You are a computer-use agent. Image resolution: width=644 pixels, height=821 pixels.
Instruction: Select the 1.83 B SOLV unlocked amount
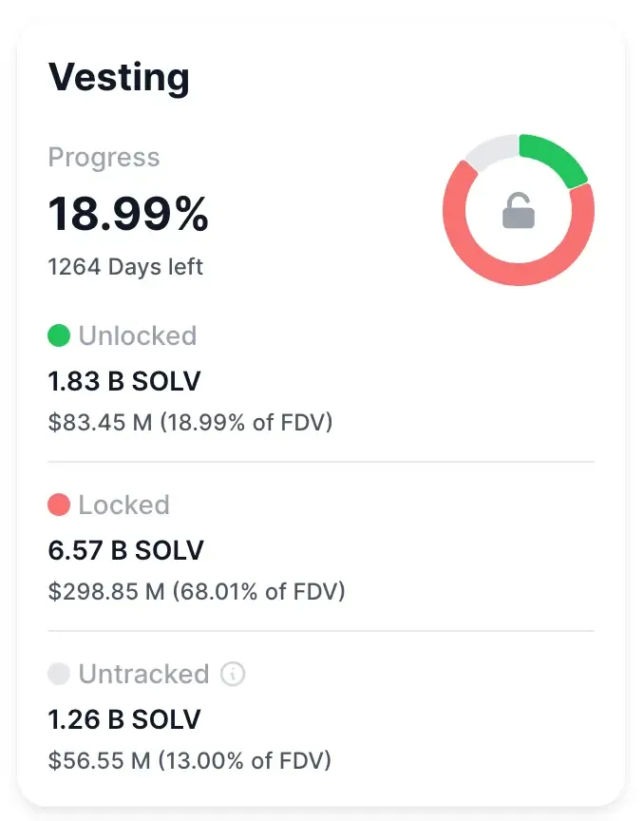pos(125,380)
